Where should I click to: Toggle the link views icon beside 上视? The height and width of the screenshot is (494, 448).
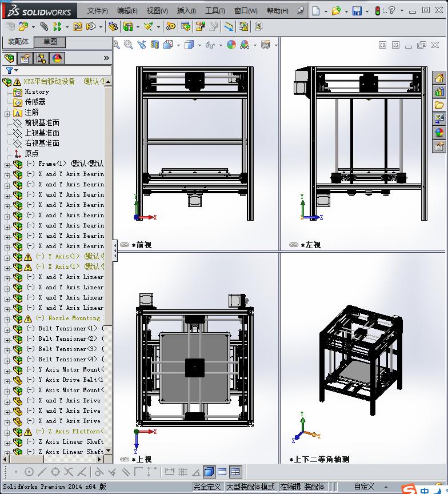[125, 459]
